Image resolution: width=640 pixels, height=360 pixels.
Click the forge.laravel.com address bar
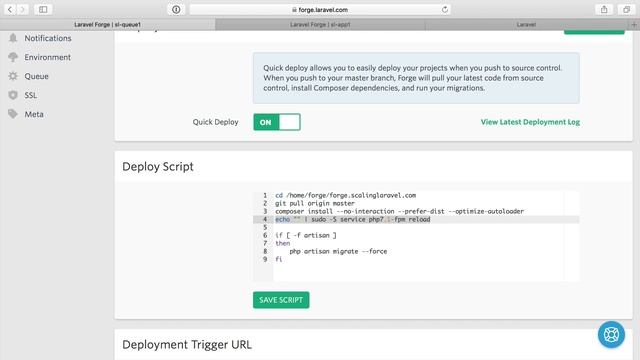coord(320,9)
